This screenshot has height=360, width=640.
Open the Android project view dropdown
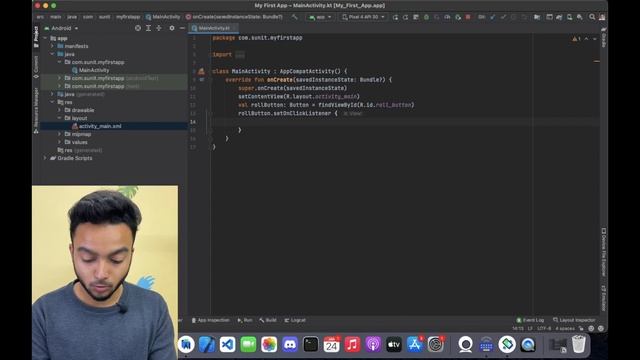coord(61,28)
